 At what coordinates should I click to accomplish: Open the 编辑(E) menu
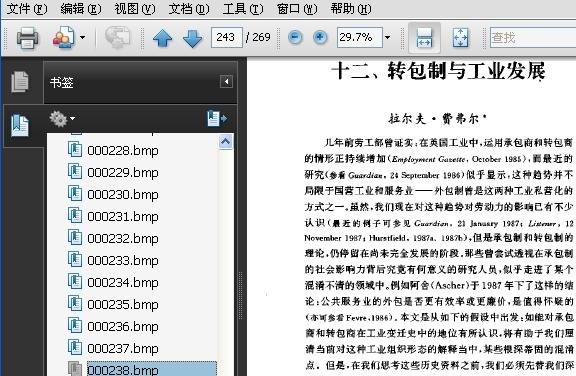[81, 8]
